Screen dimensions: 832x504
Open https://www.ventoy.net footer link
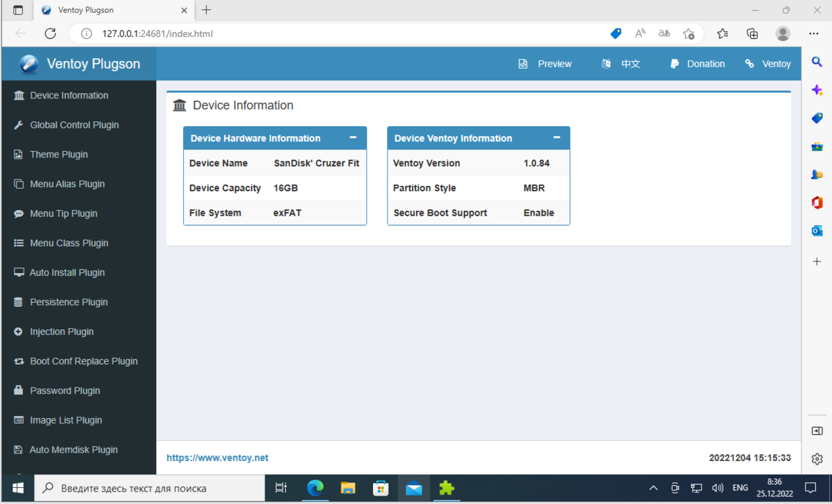[217, 458]
